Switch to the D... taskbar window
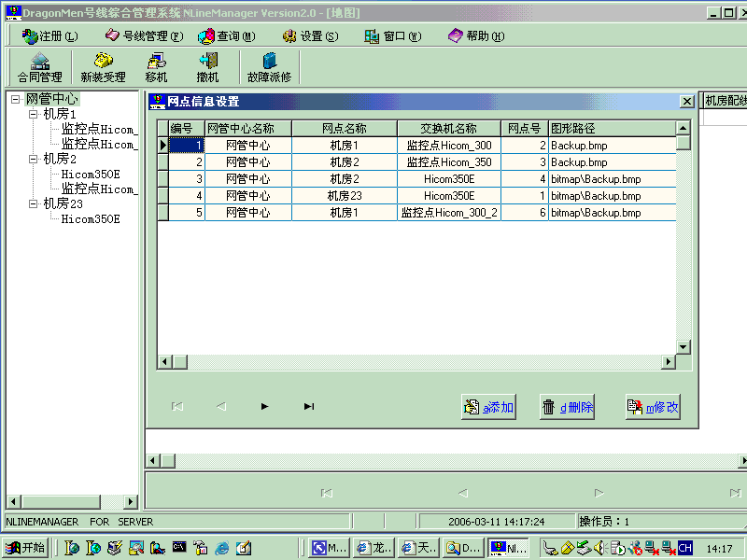 (x=462, y=548)
